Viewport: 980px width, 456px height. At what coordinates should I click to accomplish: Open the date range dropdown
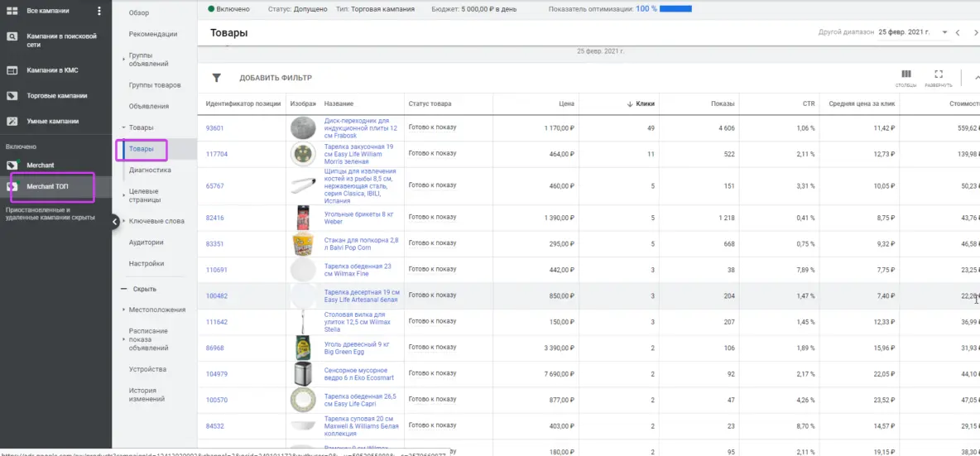944,32
